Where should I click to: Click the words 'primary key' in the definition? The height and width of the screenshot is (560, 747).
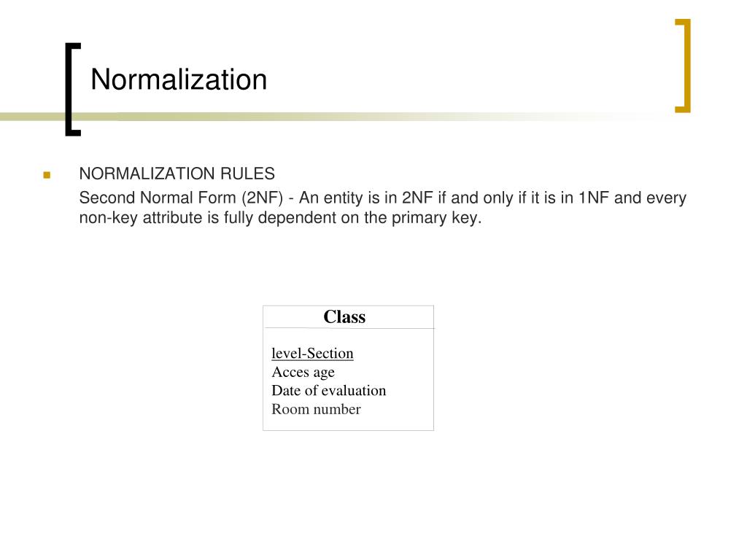tap(436, 217)
